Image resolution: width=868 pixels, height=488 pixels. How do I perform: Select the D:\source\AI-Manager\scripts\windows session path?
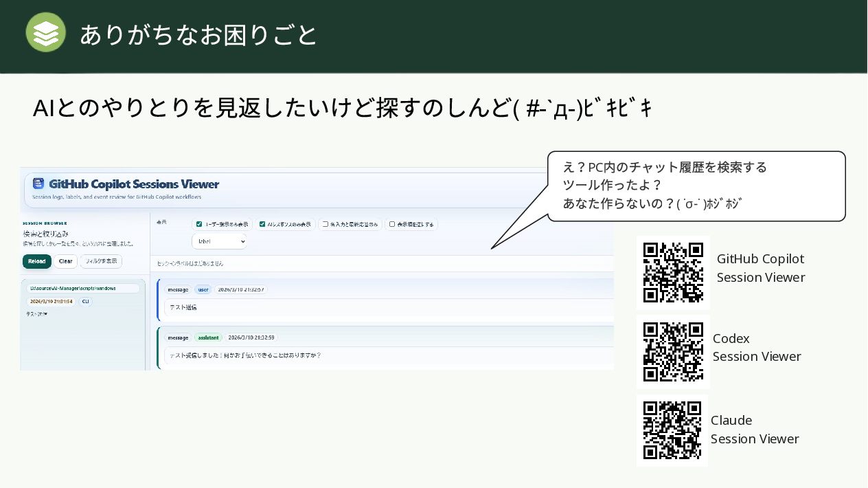point(82,289)
